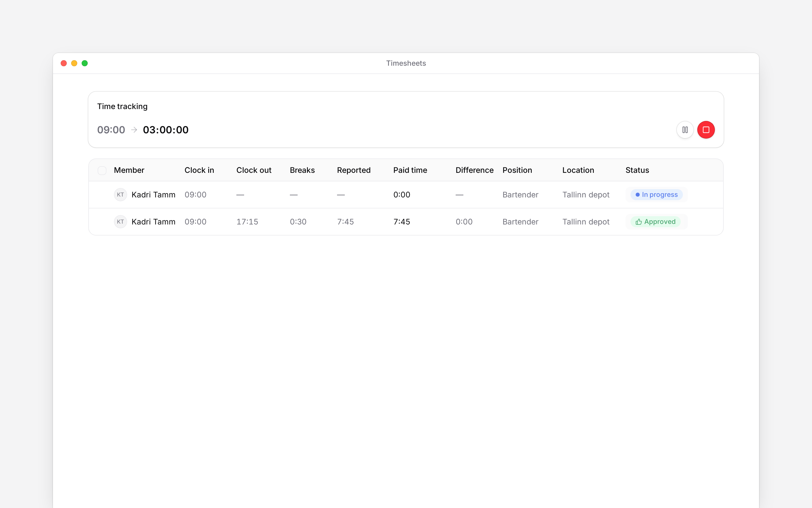The height and width of the screenshot is (508, 812).
Task: Toggle the select-all checkbox in table header
Action: tap(102, 170)
